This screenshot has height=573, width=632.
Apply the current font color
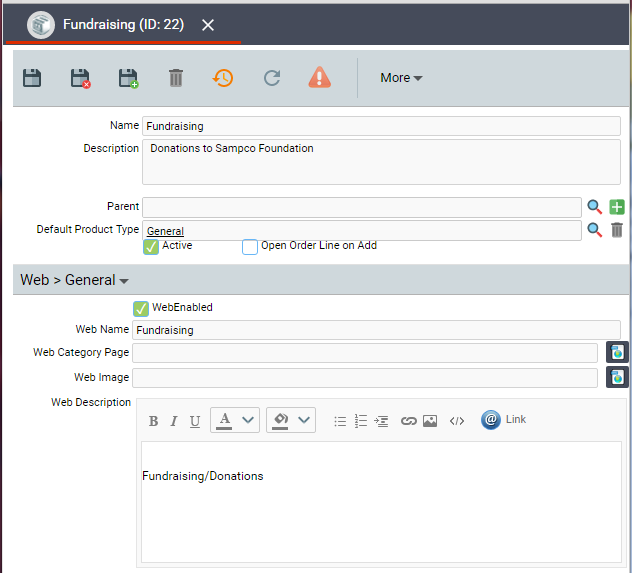[224, 420]
